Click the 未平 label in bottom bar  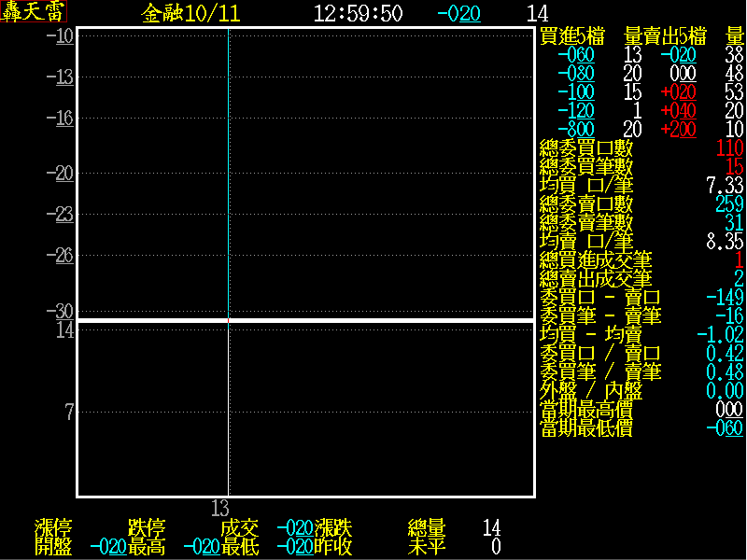pos(427,547)
